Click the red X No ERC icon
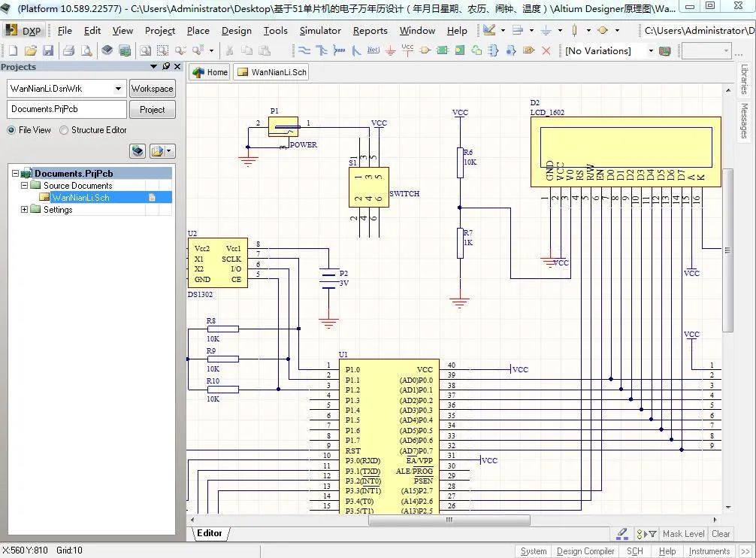This screenshot has width=756, height=558. [x=546, y=51]
